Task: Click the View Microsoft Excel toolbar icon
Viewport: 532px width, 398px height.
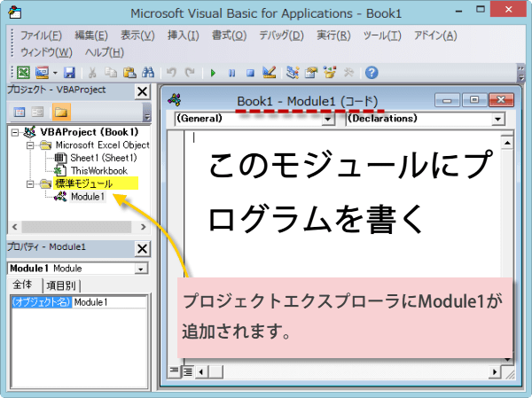Action: pyautogui.click(x=24, y=73)
